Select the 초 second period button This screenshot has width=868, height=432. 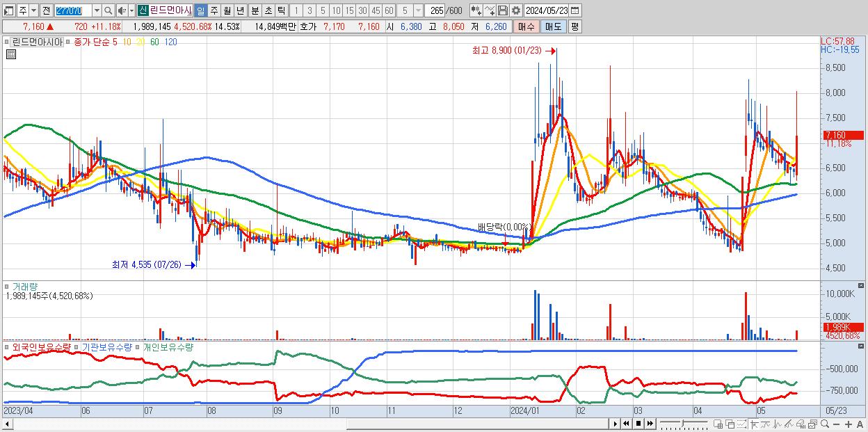click(268, 10)
